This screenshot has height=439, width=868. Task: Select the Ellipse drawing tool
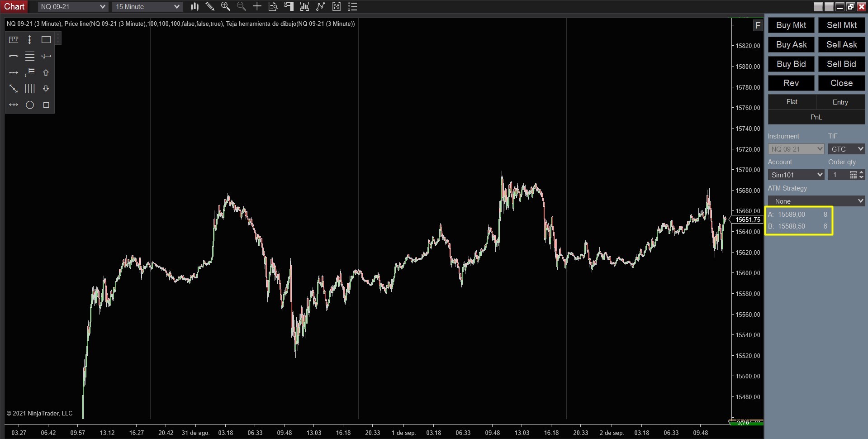(29, 105)
